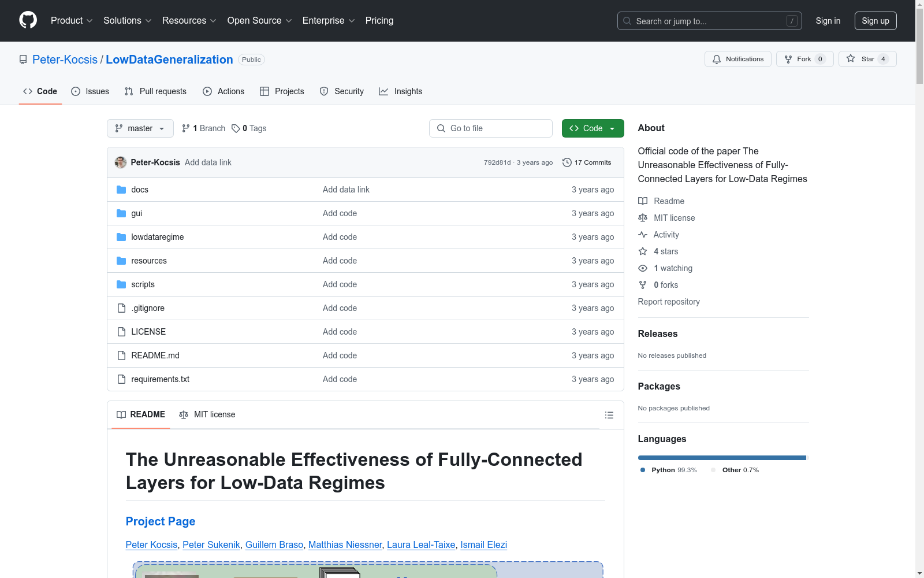This screenshot has height=578, width=924.
Task: Click the lowdataregime folder icon
Action: coord(121,237)
